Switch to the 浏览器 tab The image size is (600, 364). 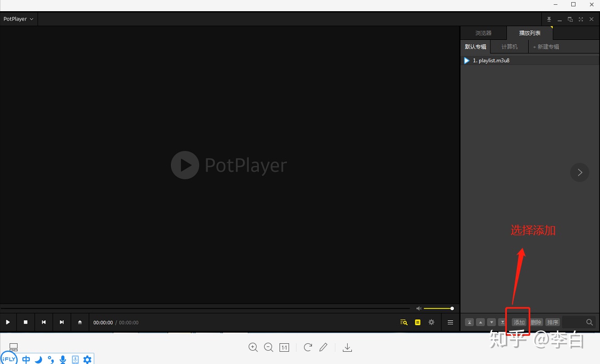tap(483, 33)
